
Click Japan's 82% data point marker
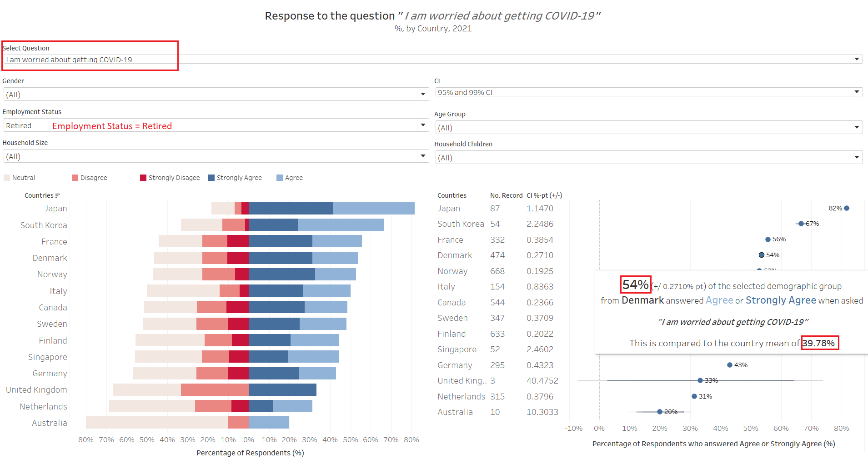[x=847, y=208]
